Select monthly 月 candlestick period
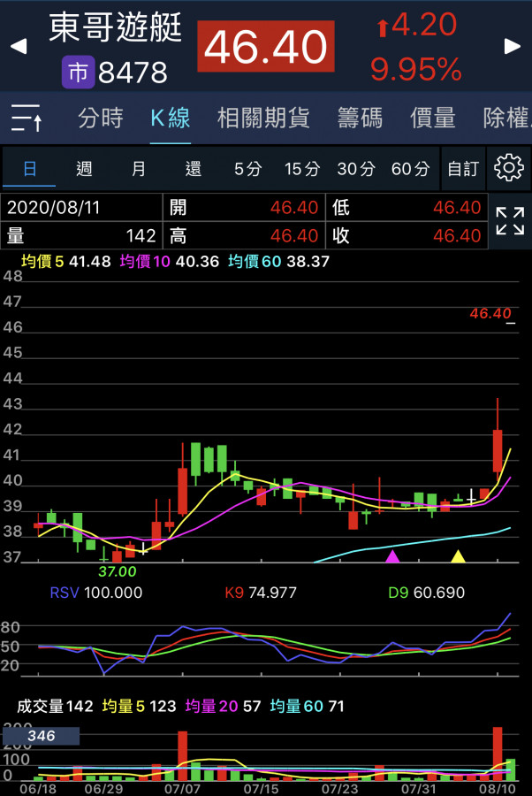The image size is (532, 796). [139, 168]
